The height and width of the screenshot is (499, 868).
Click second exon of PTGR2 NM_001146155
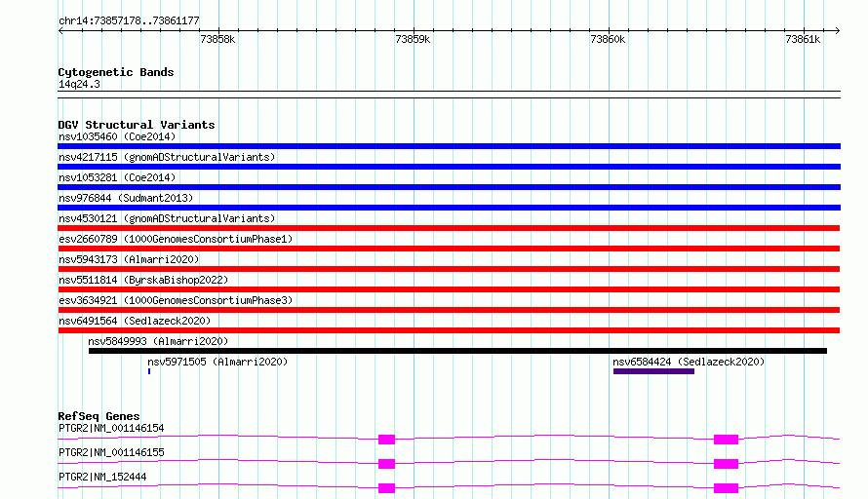[726, 464]
